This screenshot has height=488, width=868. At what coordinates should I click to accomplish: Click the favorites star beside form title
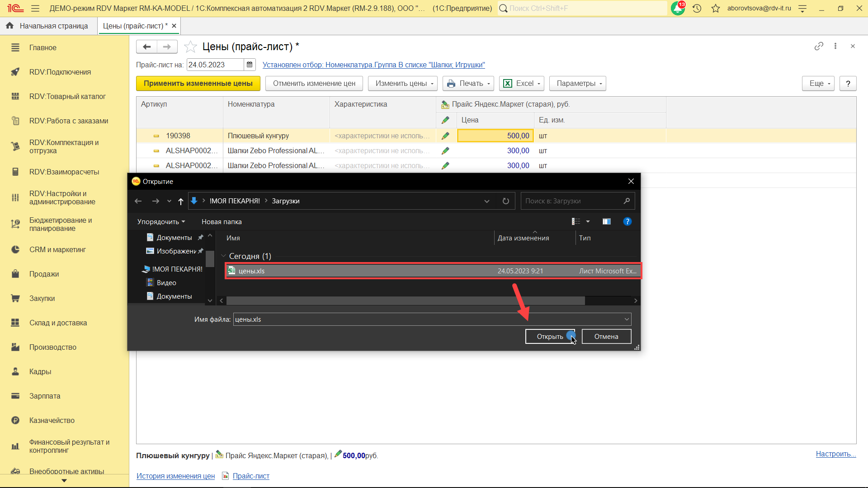(190, 47)
